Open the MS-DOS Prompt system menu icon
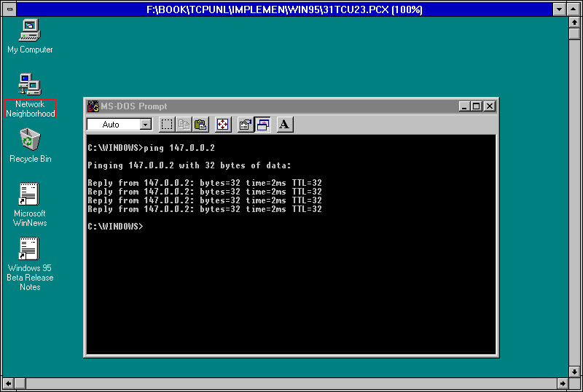The image size is (583, 392). pos(93,106)
